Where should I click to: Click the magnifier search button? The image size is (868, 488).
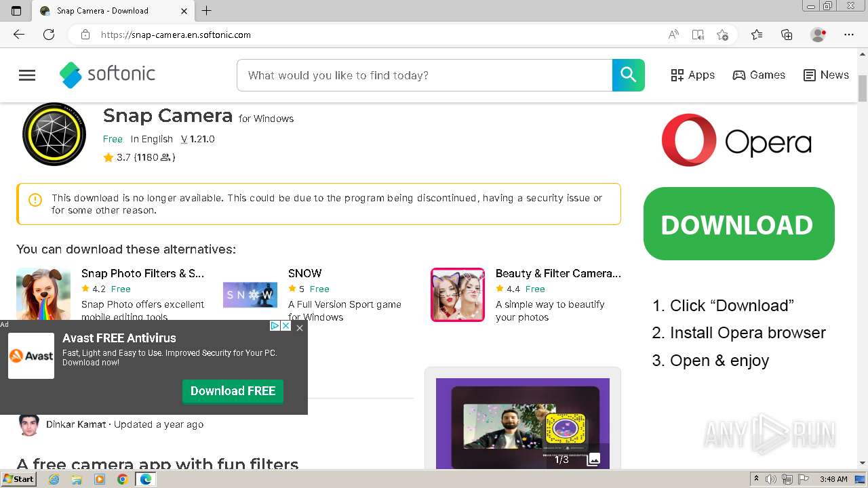click(628, 75)
